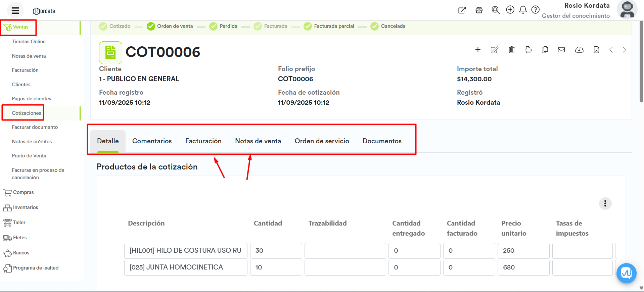Send the quotation by email envelope icon
Viewport: 644px width, 292px height.
[561, 50]
